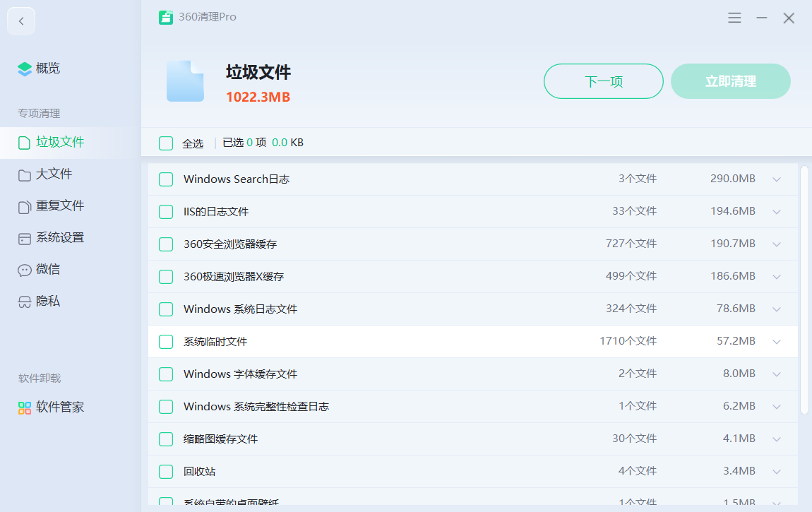
Task: Check the Windows Search日志 checkbox
Action: pyautogui.click(x=166, y=179)
